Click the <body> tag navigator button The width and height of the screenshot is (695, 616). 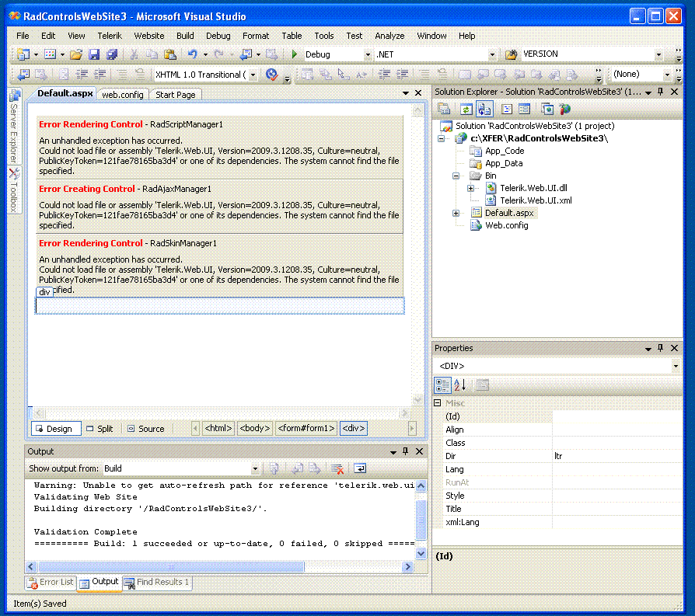(254, 428)
